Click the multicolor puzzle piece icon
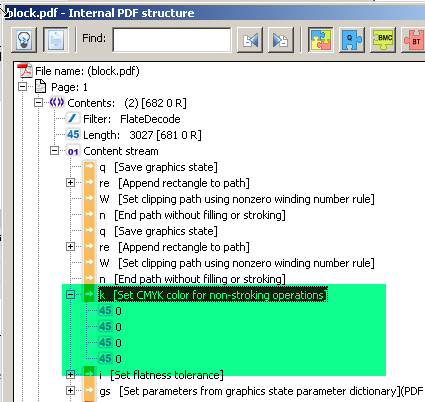 320,40
